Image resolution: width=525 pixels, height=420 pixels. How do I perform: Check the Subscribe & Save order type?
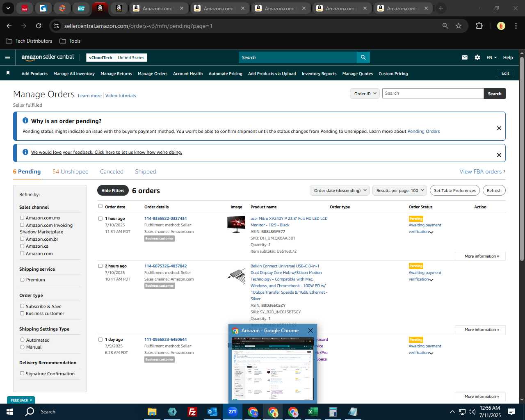[22, 306]
